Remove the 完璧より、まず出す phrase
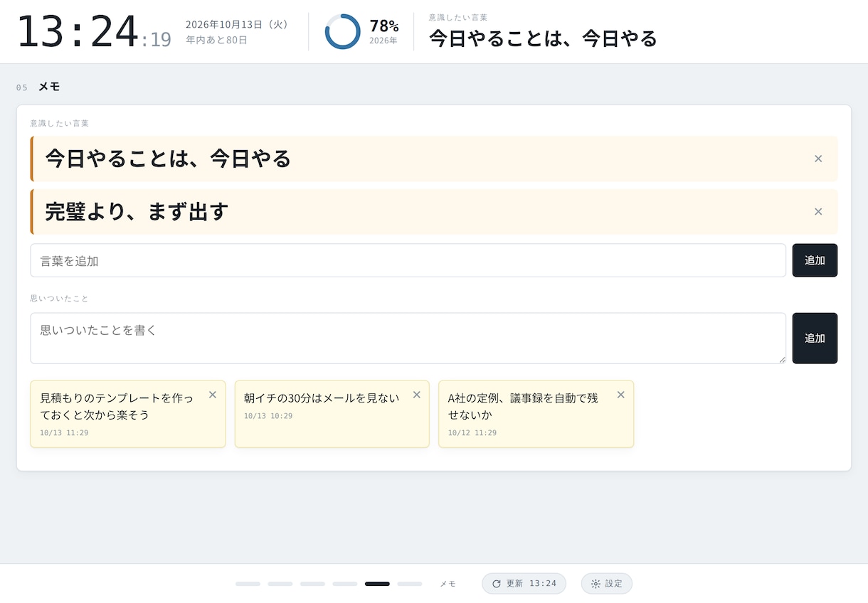868x603 pixels. (818, 211)
